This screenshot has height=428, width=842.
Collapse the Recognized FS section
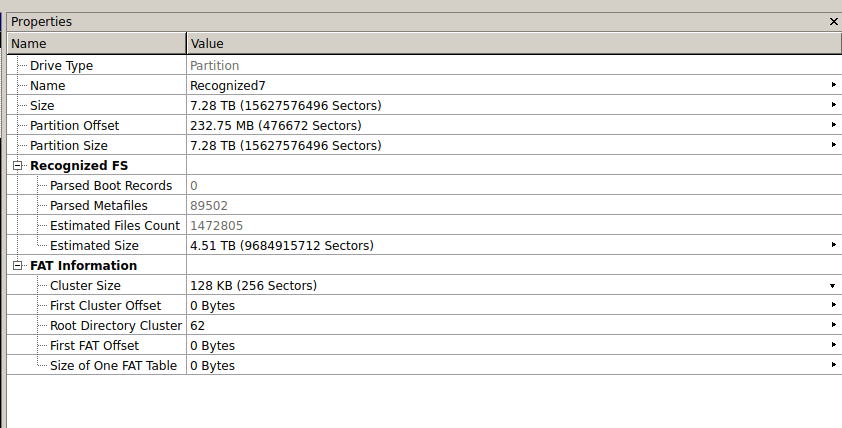17,165
